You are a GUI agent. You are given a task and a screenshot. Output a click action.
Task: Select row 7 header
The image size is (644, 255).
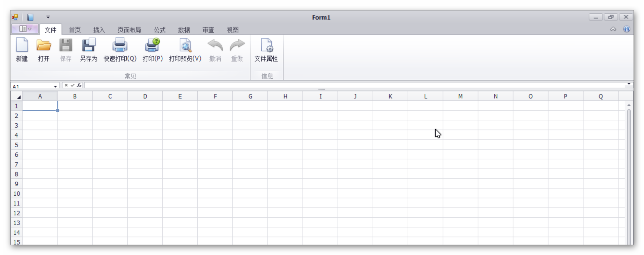[16, 164]
